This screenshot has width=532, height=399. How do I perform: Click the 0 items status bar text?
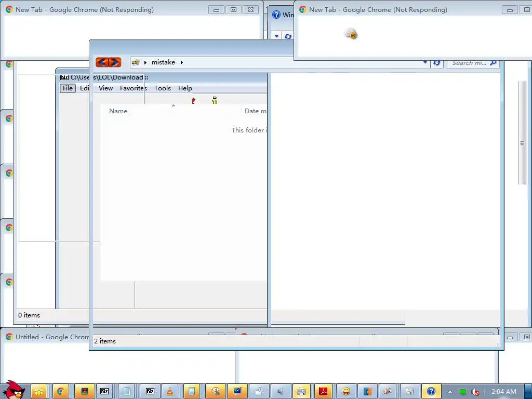[29, 315]
